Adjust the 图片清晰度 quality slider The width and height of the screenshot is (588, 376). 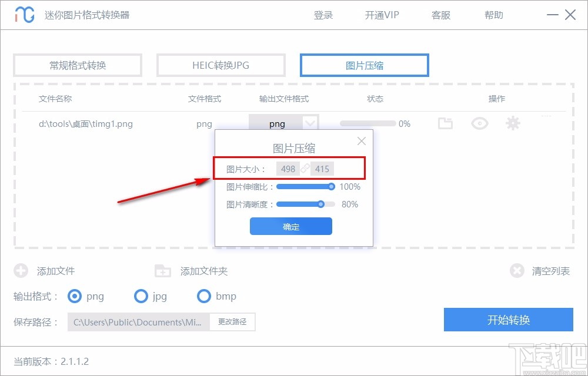(x=321, y=204)
